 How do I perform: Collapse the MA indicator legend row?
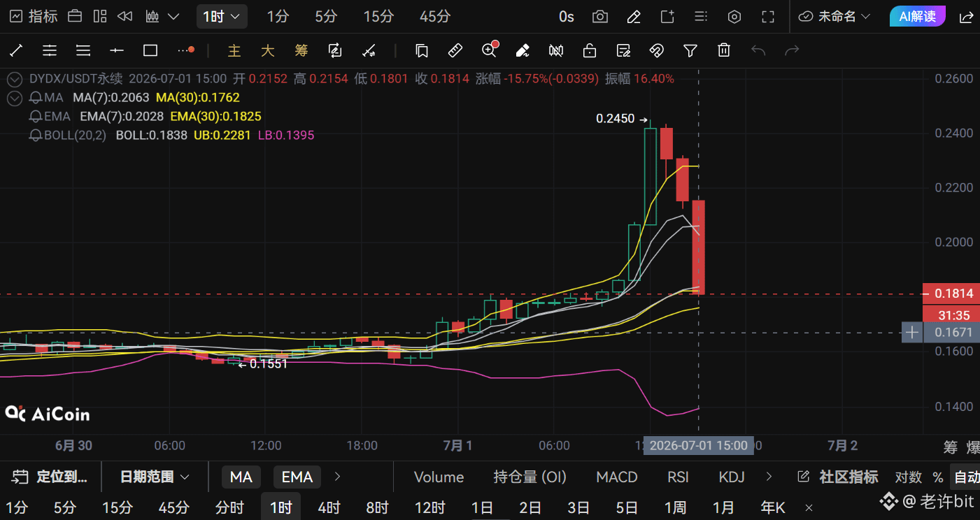coord(15,98)
